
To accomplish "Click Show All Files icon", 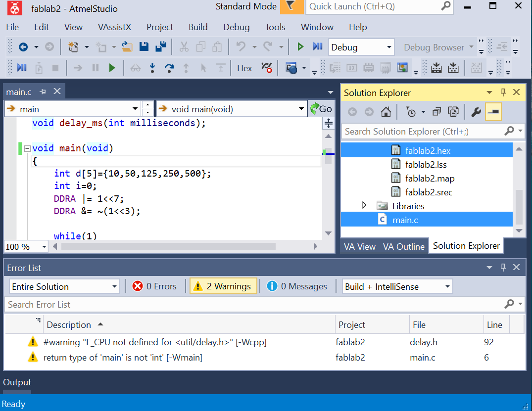I will pyautogui.click(x=453, y=112).
